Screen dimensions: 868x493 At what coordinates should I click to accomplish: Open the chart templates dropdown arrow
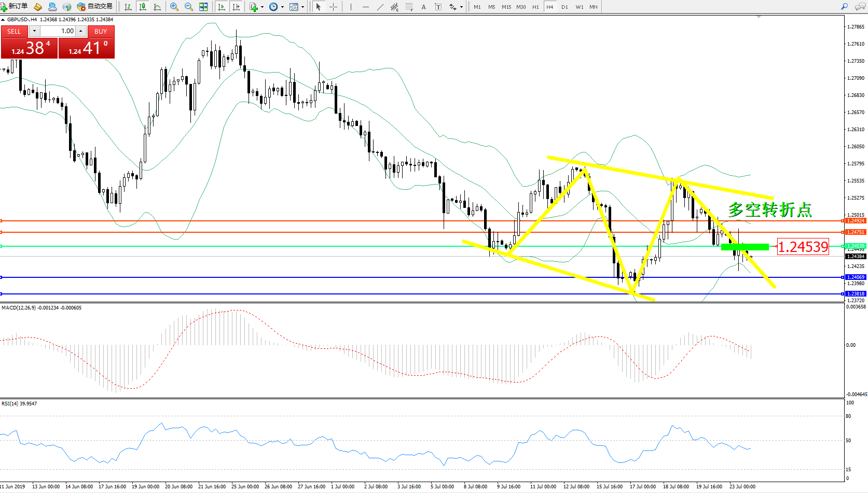[302, 7]
